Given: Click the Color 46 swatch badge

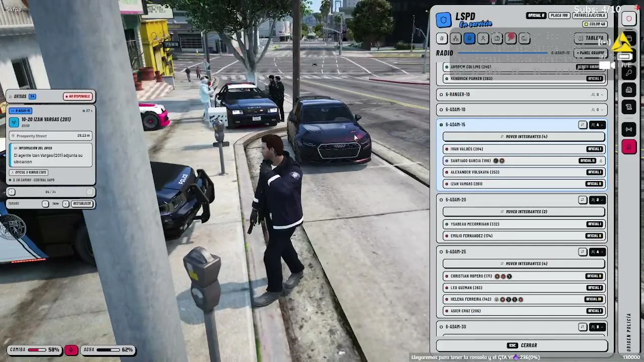Looking at the screenshot, I should point(595,24).
